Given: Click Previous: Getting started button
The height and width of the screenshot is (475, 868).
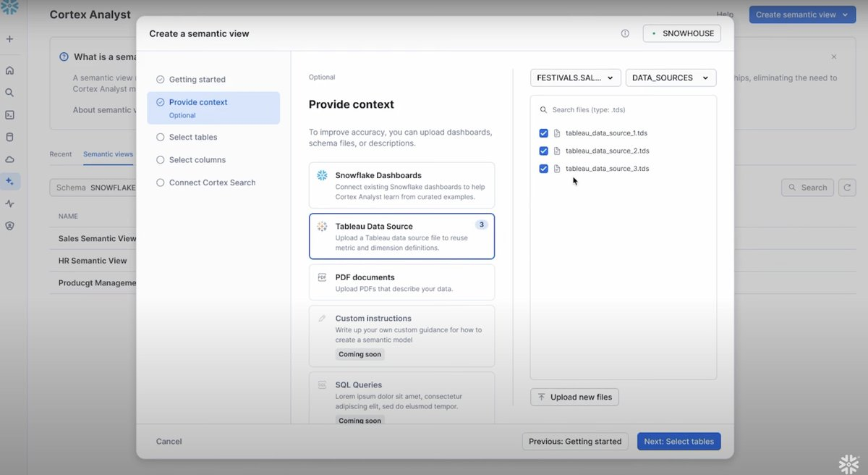Looking at the screenshot, I should (x=575, y=441).
